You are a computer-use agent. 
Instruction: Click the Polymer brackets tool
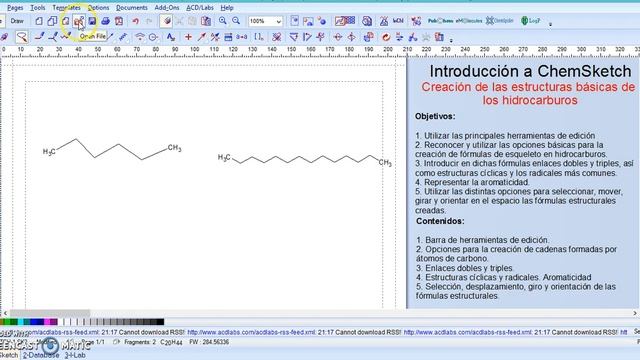point(259,37)
